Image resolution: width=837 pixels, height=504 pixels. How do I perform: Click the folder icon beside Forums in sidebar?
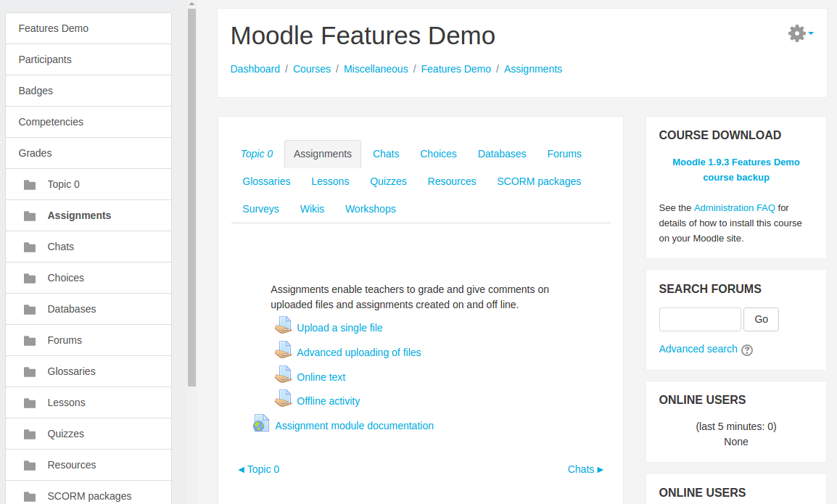[30, 341]
